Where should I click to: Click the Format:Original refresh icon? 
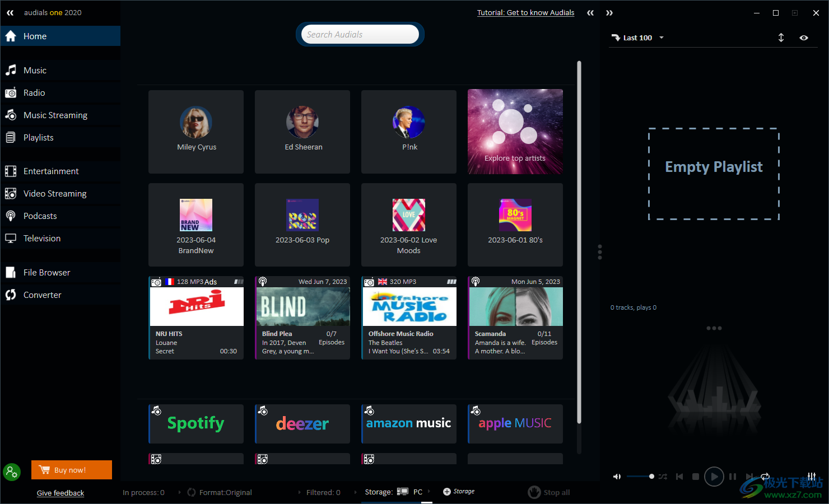pos(192,492)
